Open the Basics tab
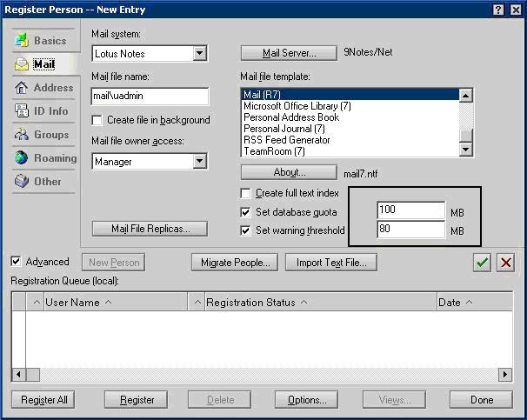The image size is (527, 420). click(x=46, y=40)
